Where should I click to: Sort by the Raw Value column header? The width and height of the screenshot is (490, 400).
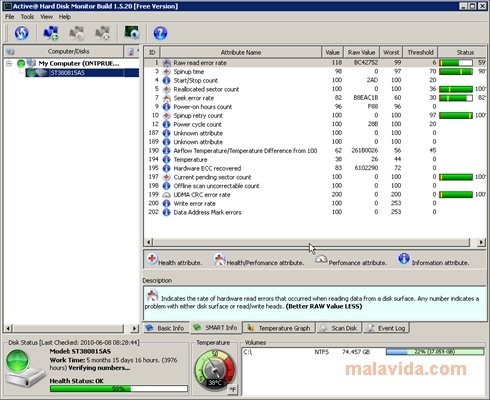click(361, 52)
